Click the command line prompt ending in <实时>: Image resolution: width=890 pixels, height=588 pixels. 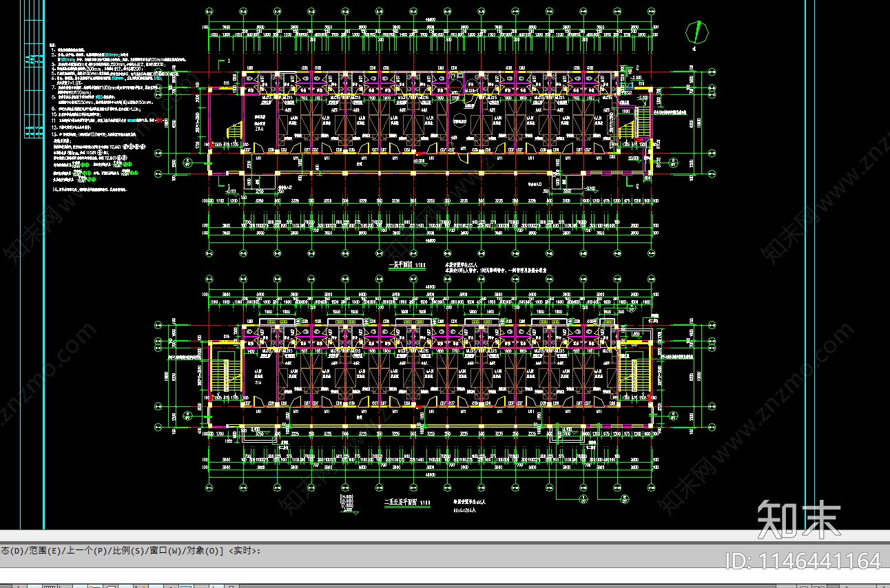(130, 551)
